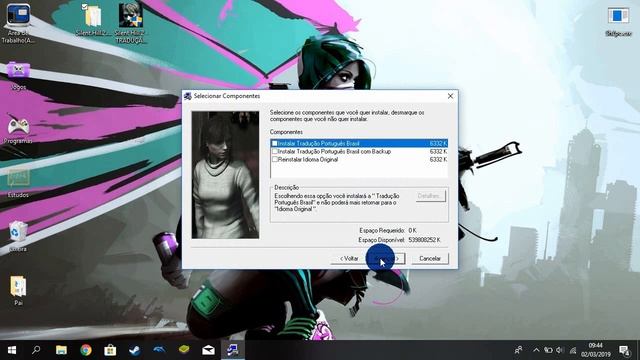
Task: Open the Pai desktop folder
Action: pyautogui.click(x=18, y=291)
